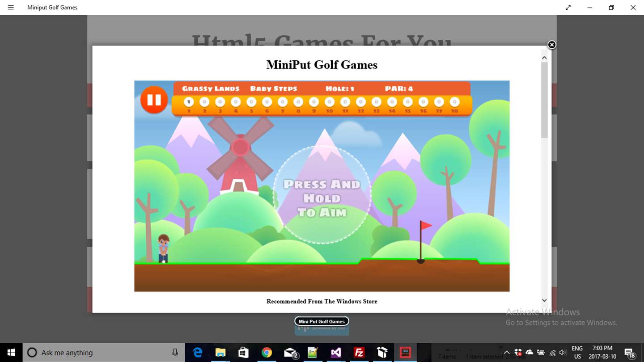The height and width of the screenshot is (362, 644).
Task: Open the Wi-Fi network tray icon
Action: click(x=552, y=353)
